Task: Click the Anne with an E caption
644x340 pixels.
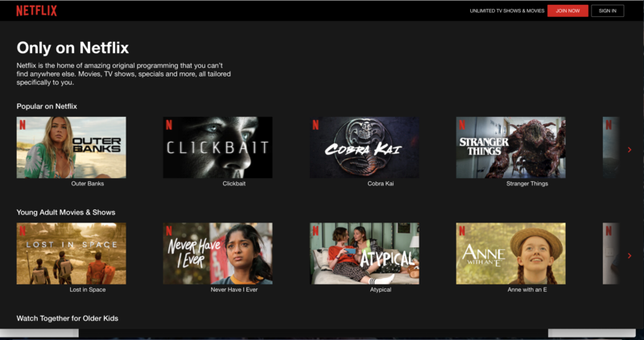Action: click(528, 289)
